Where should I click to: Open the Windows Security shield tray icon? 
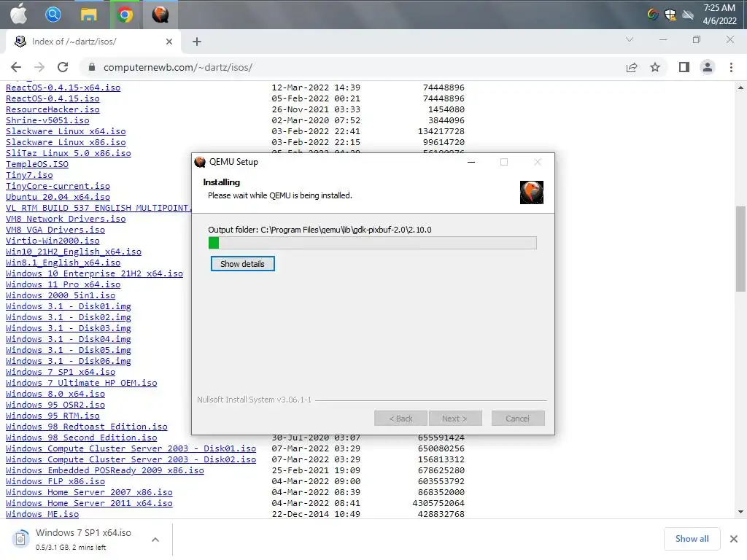[x=670, y=15]
